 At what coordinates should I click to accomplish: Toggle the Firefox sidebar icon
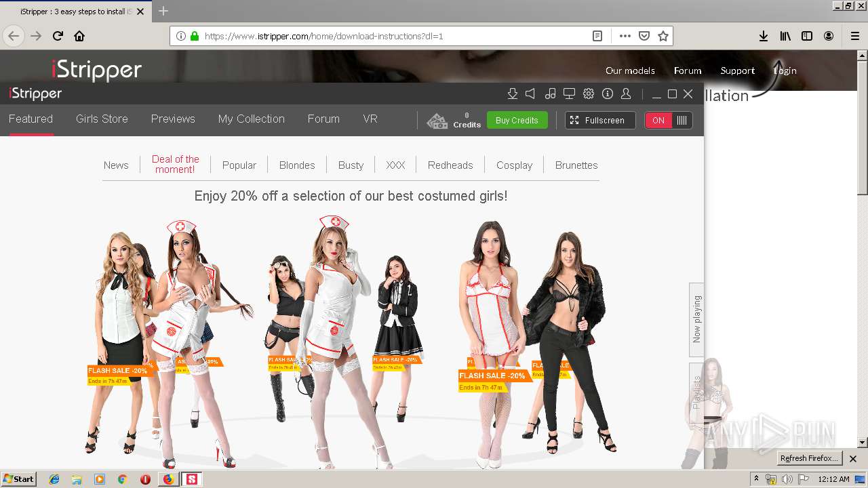click(x=807, y=36)
